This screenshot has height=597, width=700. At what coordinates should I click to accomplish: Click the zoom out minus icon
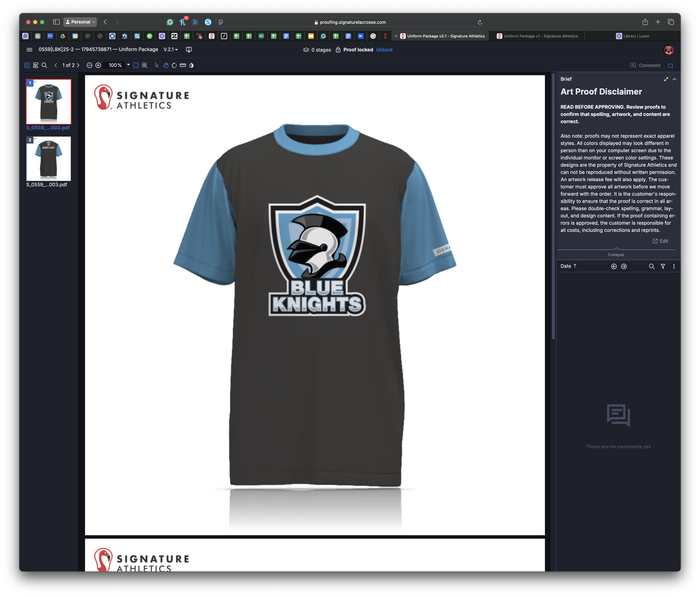[90, 65]
